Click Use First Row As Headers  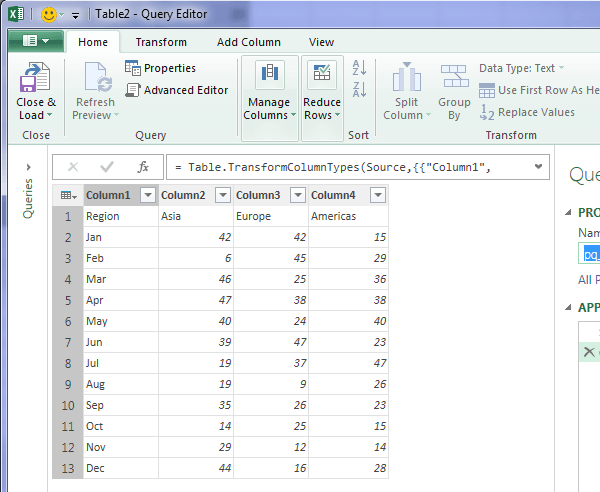(x=539, y=90)
